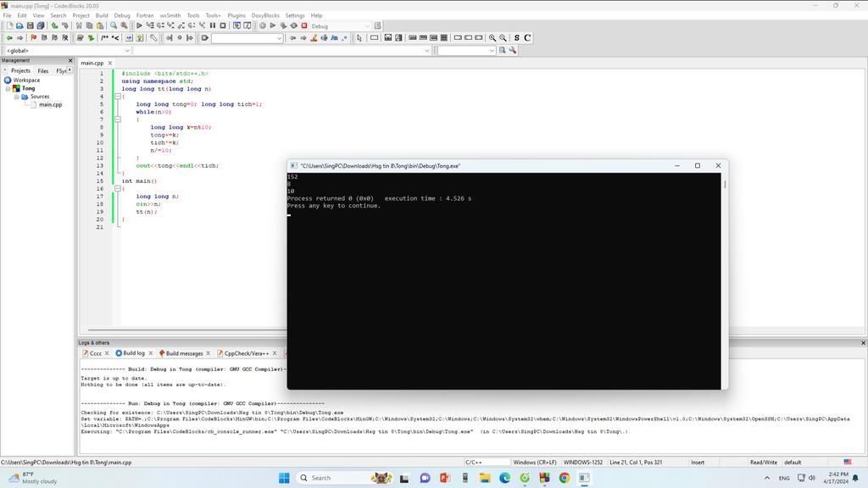Select the Workspace tree item
Viewport: 868px width, 488px height.
tap(26, 80)
